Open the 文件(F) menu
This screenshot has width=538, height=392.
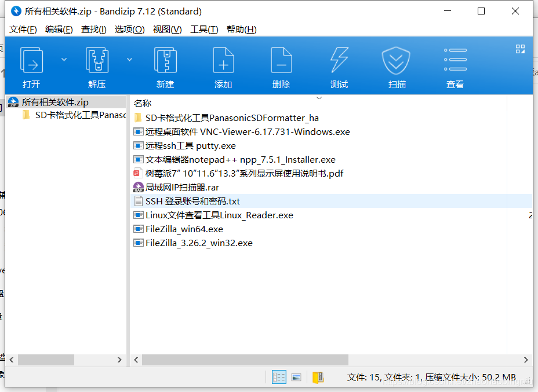[23, 30]
